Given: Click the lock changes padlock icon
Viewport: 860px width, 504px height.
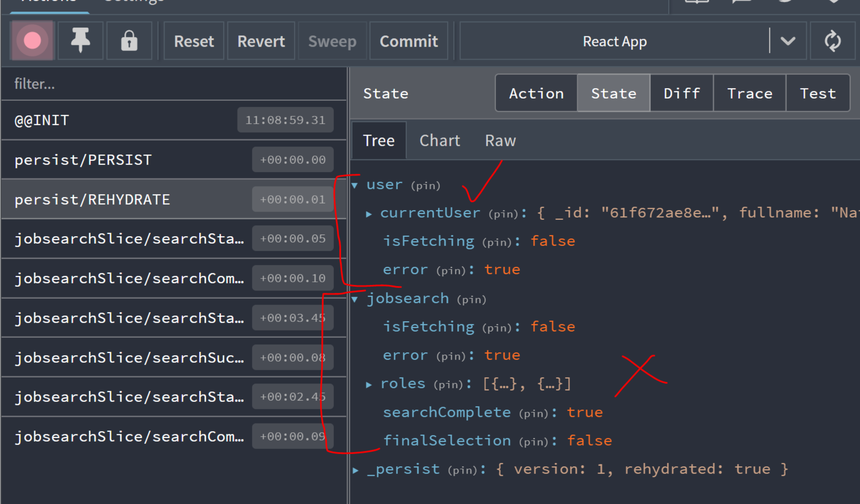Looking at the screenshot, I should tap(129, 41).
